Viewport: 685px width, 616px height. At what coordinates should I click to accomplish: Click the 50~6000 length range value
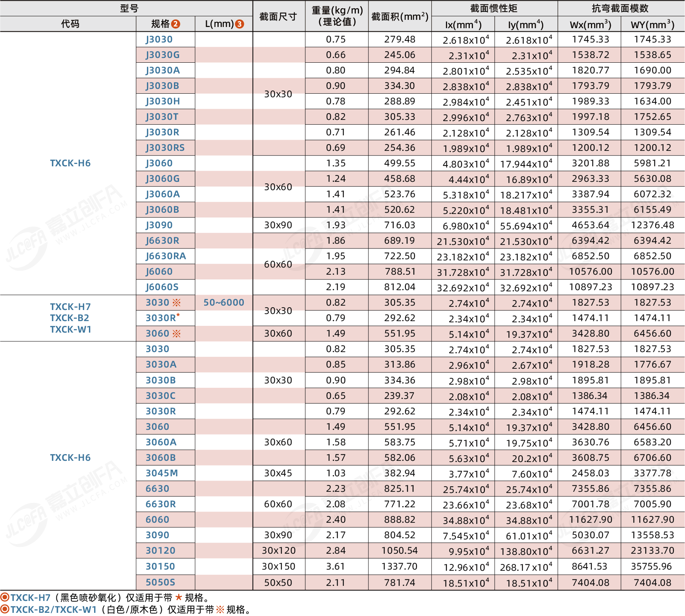coord(224,302)
